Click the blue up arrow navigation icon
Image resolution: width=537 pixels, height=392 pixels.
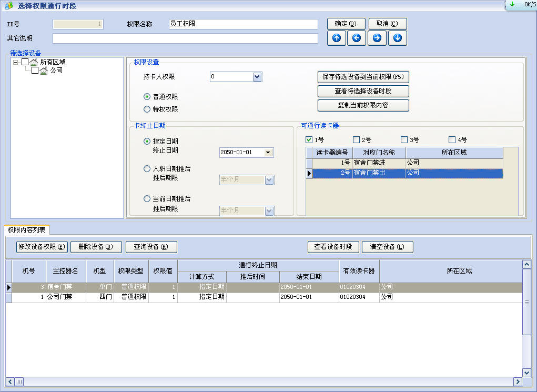coord(336,38)
